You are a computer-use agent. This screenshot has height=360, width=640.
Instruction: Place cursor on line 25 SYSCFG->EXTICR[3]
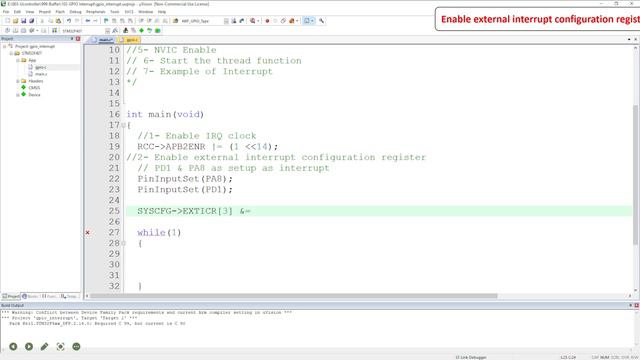pyautogui.click(x=185, y=211)
